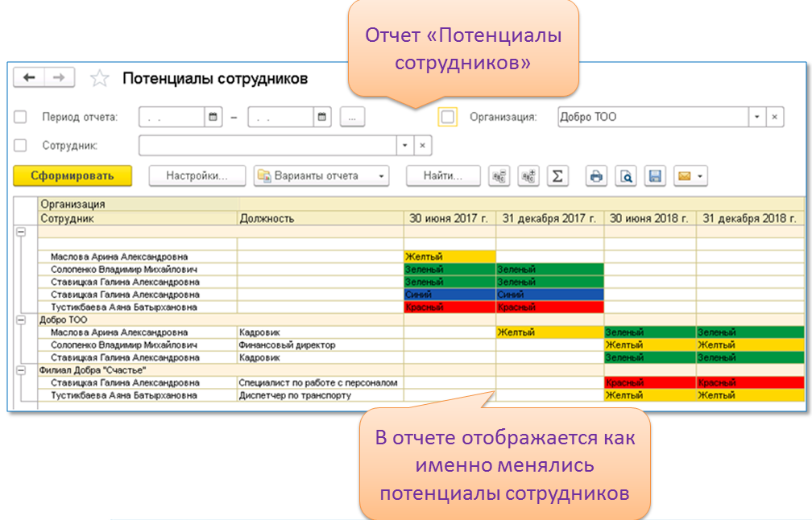Expand the Сотрудник dropdown list
The image size is (812, 520).
[x=405, y=146]
